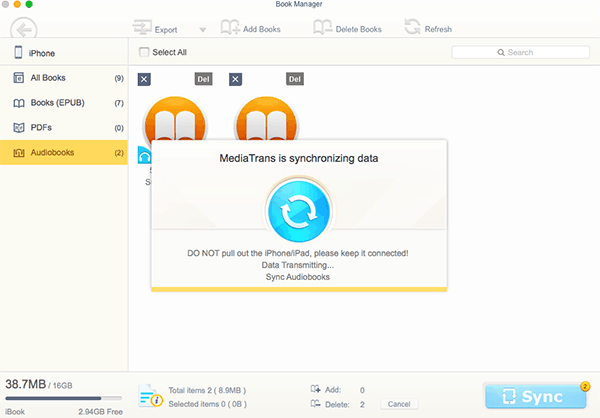Cancel the pending changes
600x418 pixels.
point(399,404)
